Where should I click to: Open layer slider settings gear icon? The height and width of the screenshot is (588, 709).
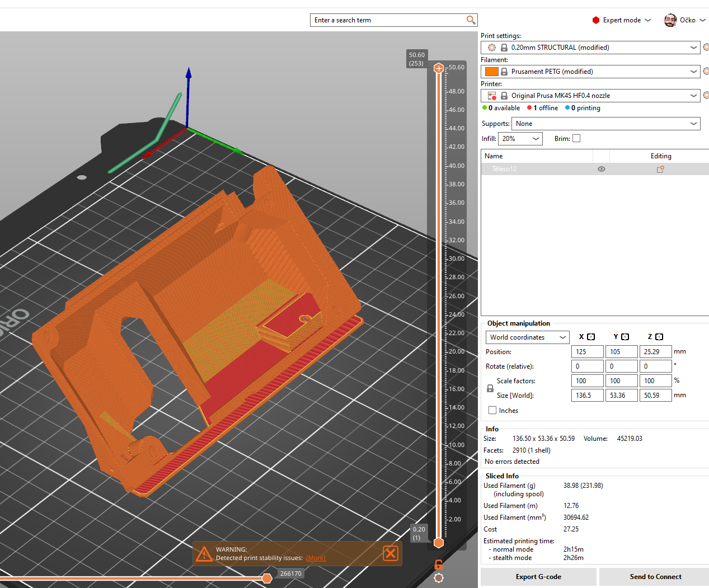pos(439,578)
